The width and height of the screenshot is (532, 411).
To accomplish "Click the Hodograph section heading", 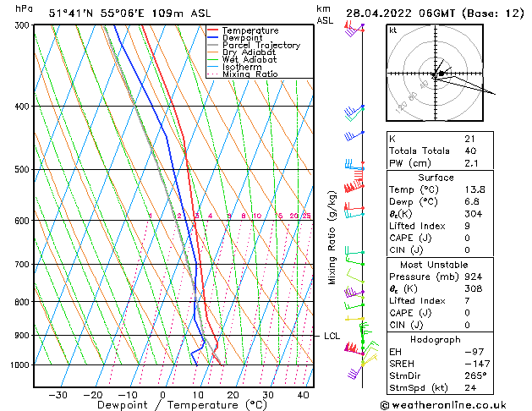I will coord(436,340).
